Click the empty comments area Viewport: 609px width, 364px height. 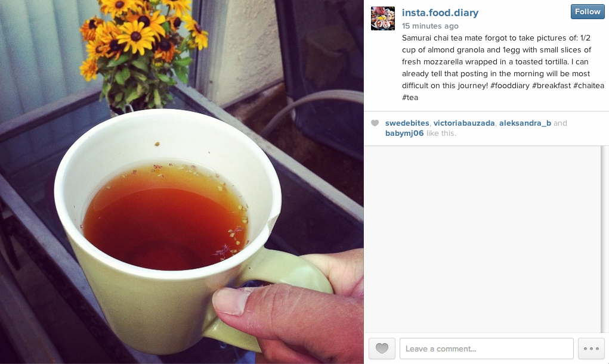(482, 239)
